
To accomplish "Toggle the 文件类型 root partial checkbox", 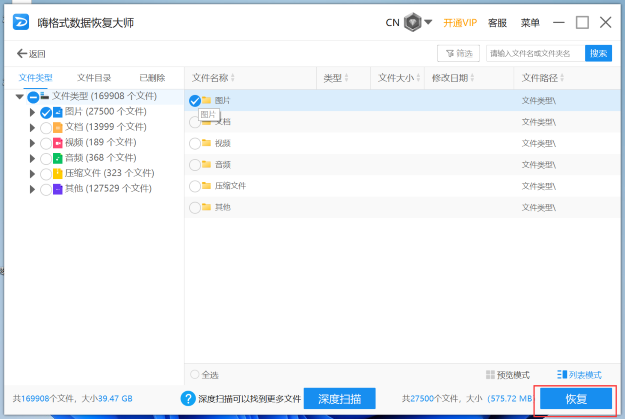I will click(x=33, y=97).
